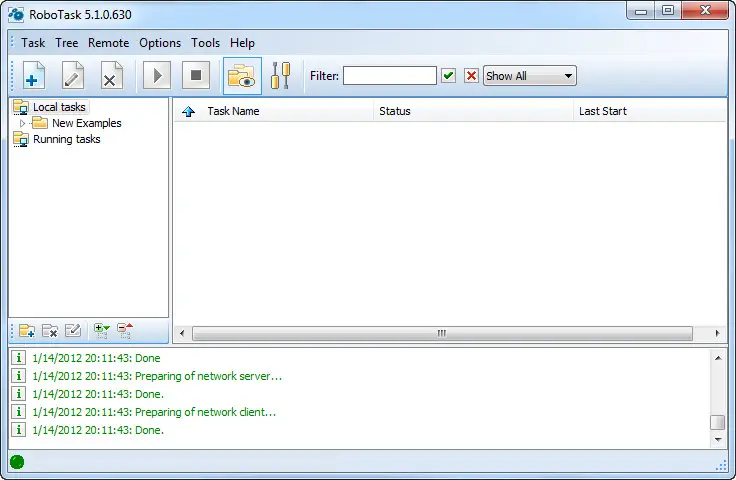The width and height of the screenshot is (736, 480).
Task: Open the Options menu
Action: [x=160, y=43]
